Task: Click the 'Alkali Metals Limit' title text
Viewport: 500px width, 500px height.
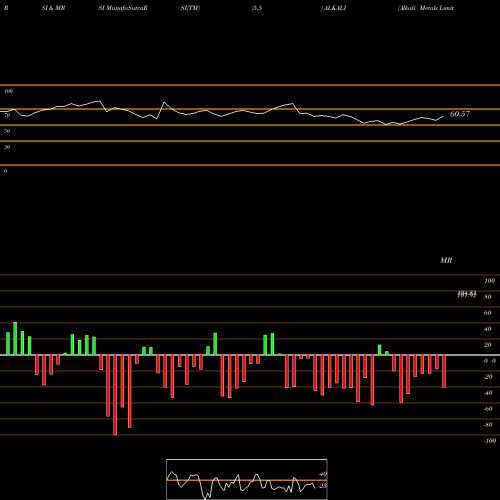Action: click(426, 8)
